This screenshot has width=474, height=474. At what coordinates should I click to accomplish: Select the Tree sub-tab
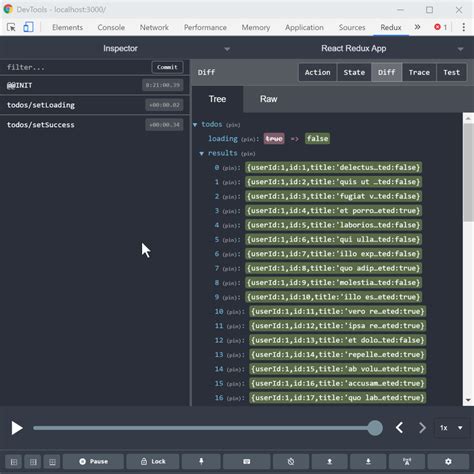pos(217,99)
